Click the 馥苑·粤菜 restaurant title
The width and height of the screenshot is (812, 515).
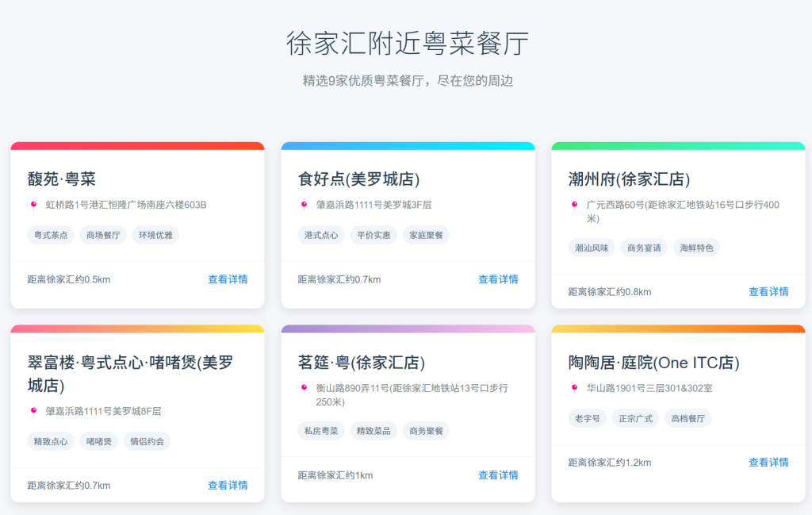(62, 179)
